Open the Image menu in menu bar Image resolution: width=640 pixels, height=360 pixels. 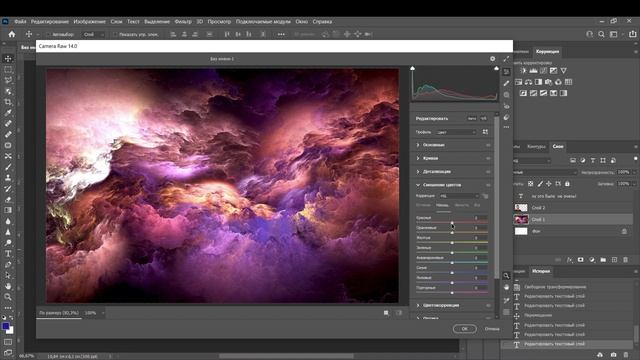tap(89, 22)
